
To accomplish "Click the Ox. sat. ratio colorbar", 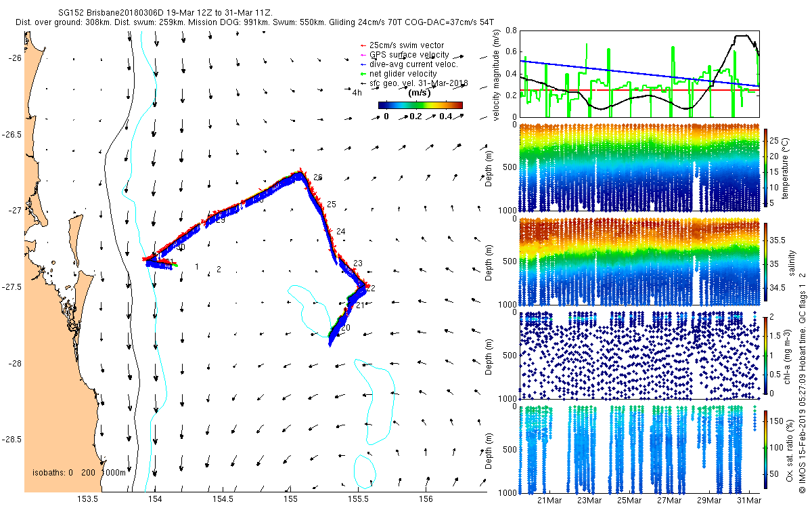I will [x=767, y=450].
